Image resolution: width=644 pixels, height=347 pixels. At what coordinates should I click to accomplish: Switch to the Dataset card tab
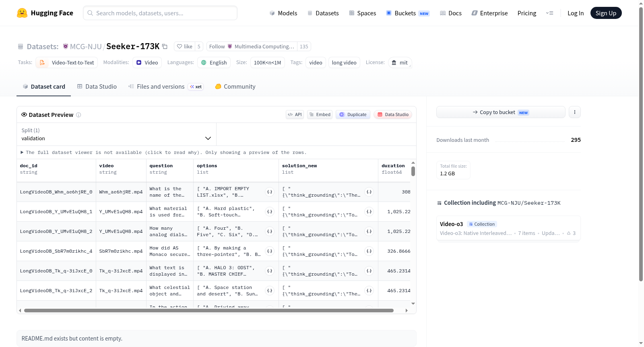point(43,87)
